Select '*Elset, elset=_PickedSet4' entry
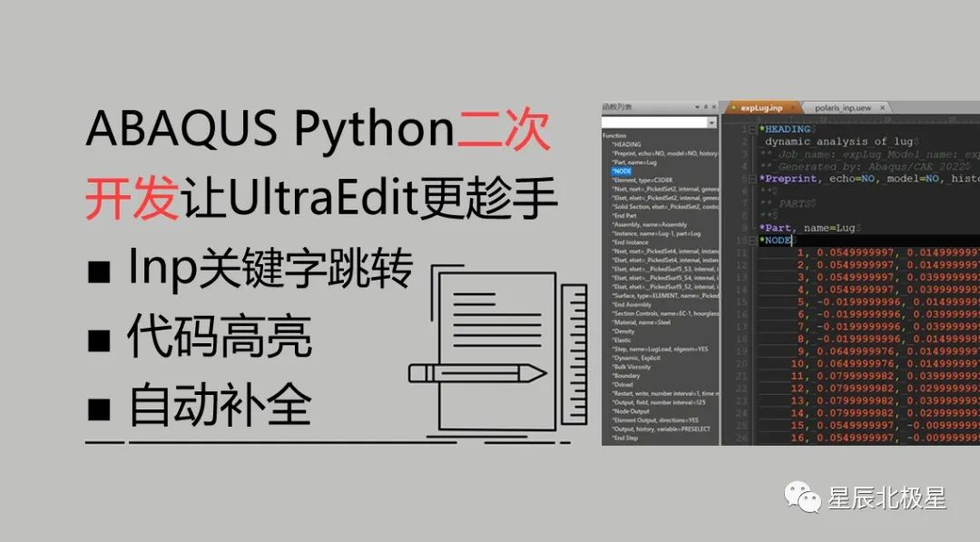The image size is (980, 542). click(664, 260)
